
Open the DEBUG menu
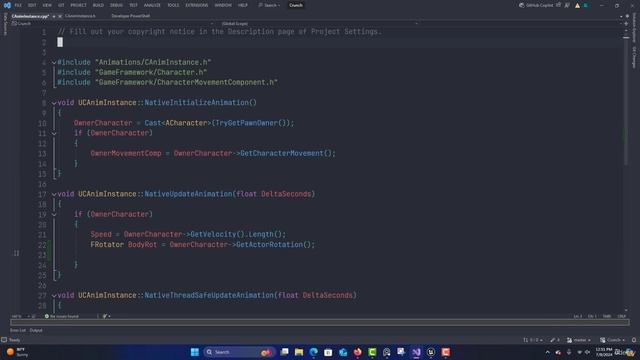pos(116,5)
